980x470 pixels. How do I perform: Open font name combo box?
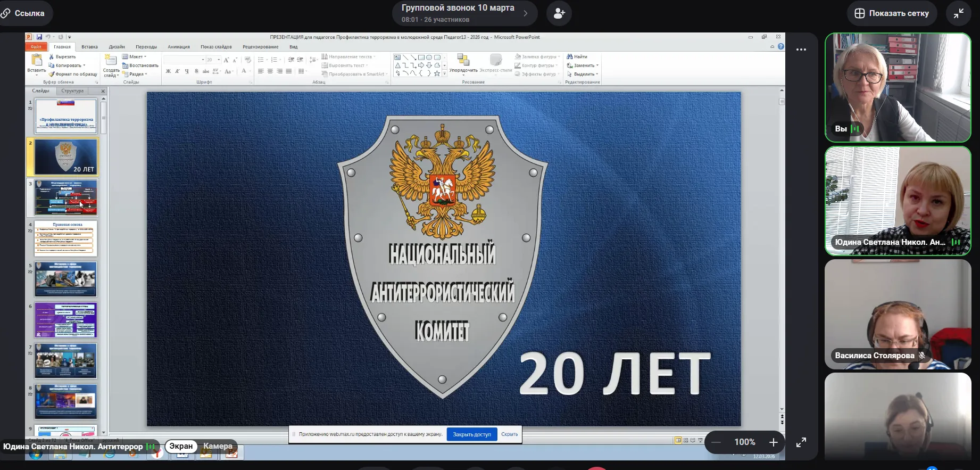[x=184, y=60]
